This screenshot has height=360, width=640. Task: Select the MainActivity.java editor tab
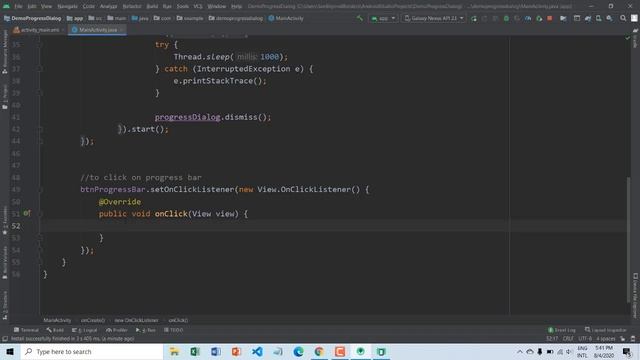(x=97, y=30)
